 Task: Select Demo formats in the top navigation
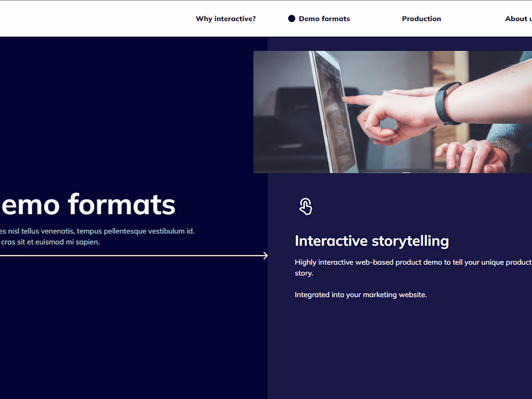[324, 18]
